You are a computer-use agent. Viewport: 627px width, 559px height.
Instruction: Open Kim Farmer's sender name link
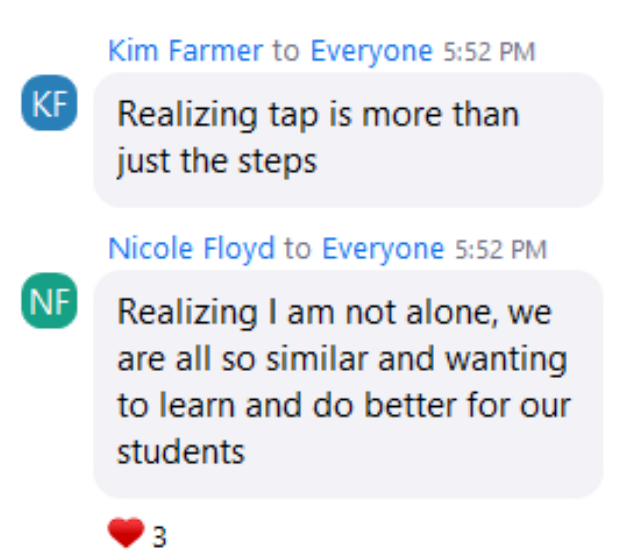point(185,51)
